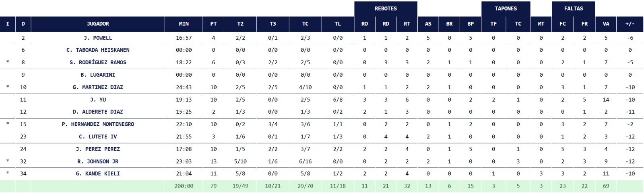The height and width of the screenshot is (194, 644).
Task: Open player J. POWELL
Action: tap(98, 38)
